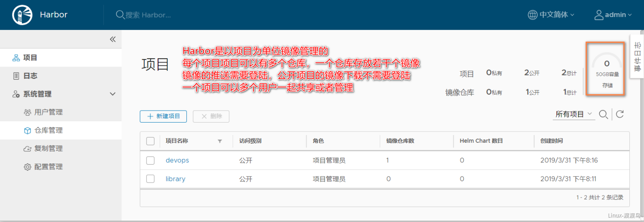The height and width of the screenshot is (222, 644).
Task: Click the 系统管理 administration icon
Action: pos(16,94)
